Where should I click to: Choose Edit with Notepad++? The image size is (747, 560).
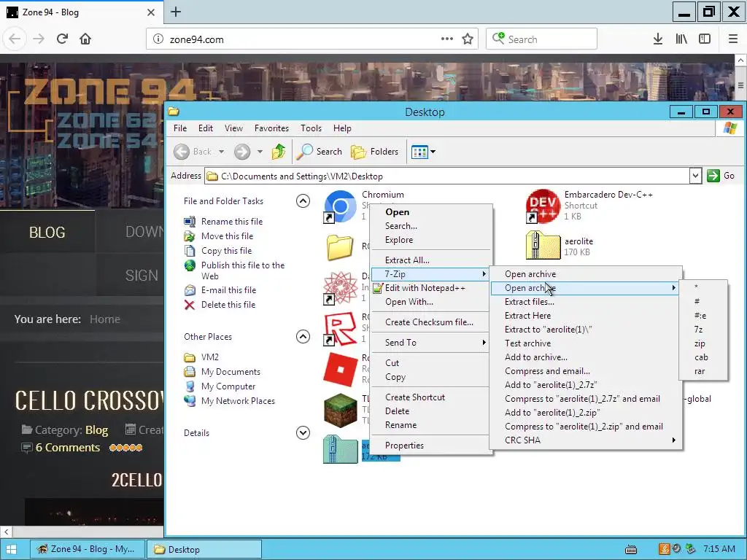point(430,287)
